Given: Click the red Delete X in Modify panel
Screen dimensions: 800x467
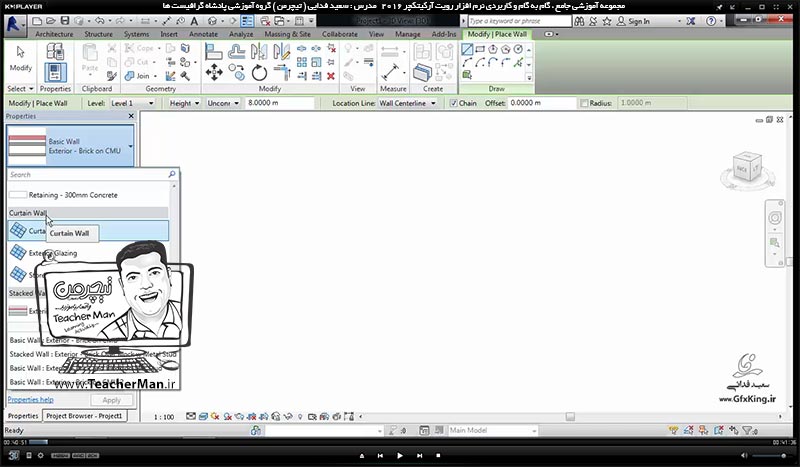Looking at the screenshot, I should (331, 76).
